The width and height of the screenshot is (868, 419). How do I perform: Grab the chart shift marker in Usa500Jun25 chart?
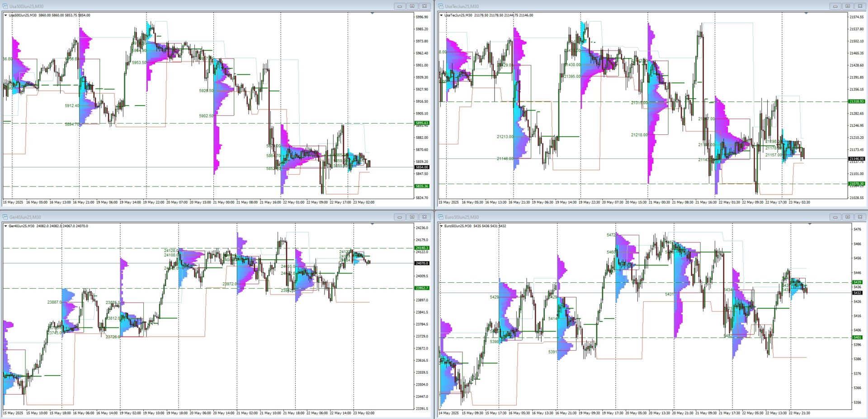(x=372, y=14)
